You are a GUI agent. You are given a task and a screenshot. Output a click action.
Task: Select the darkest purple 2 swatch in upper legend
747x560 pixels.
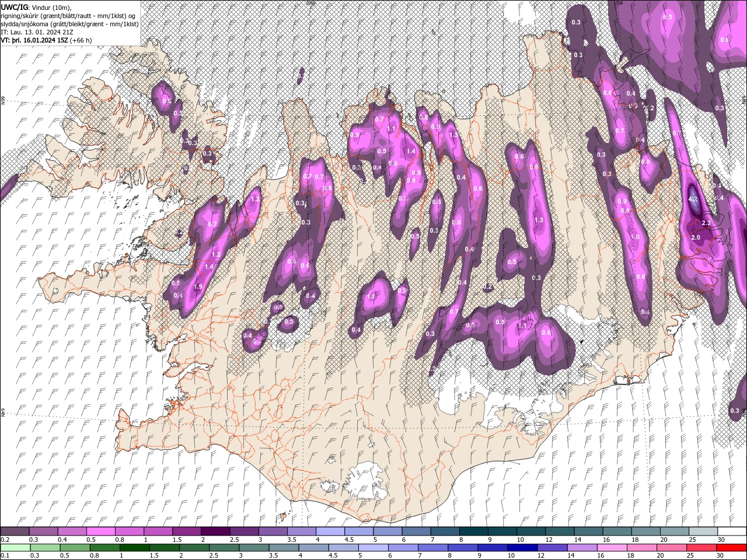point(215,531)
